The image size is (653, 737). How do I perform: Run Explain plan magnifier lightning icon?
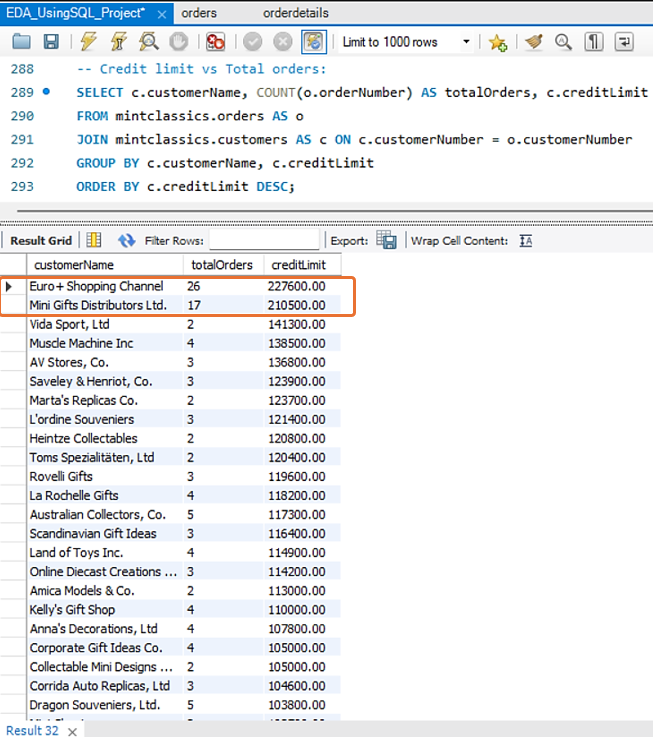149,42
